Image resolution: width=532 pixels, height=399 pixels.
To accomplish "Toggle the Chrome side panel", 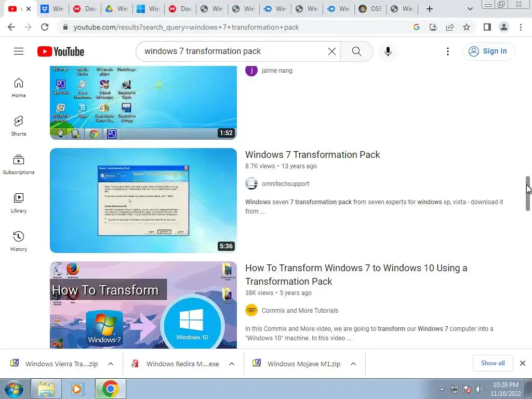I will point(487,27).
